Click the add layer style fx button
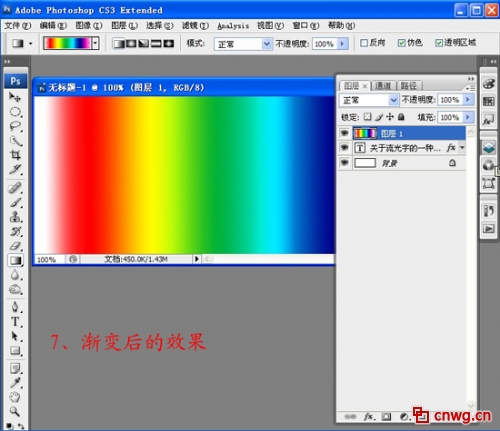The width and height of the screenshot is (500, 431). (x=369, y=417)
